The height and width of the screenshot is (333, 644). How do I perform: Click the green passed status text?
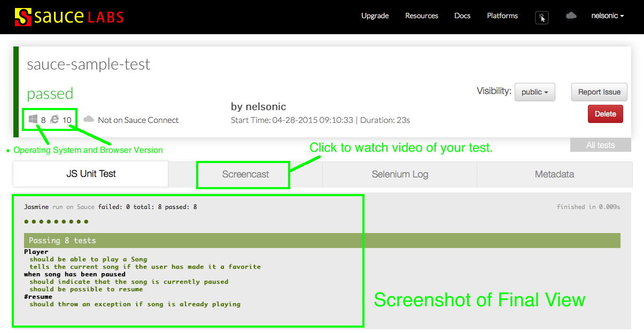tap(50, 94)
